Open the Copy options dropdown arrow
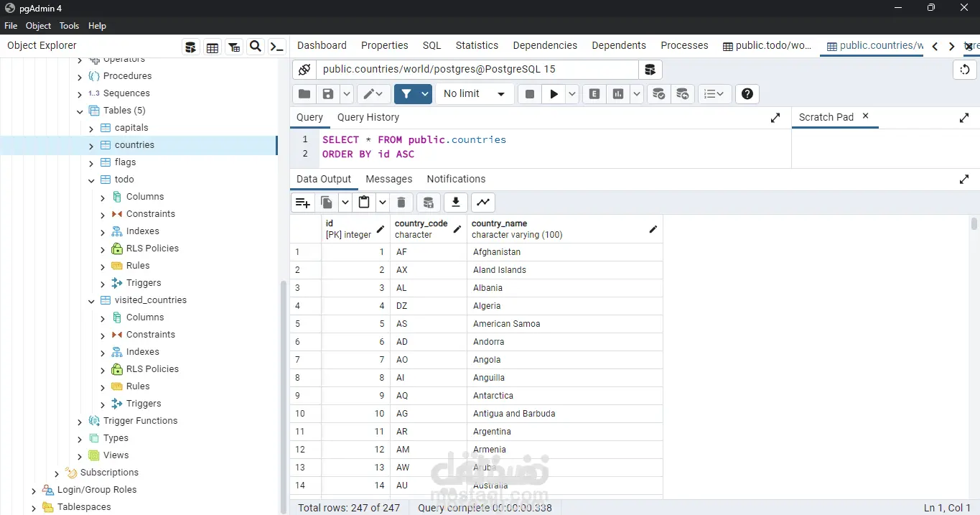The height and width of the screenshot is (515, 980). click(x=345, y=203)
